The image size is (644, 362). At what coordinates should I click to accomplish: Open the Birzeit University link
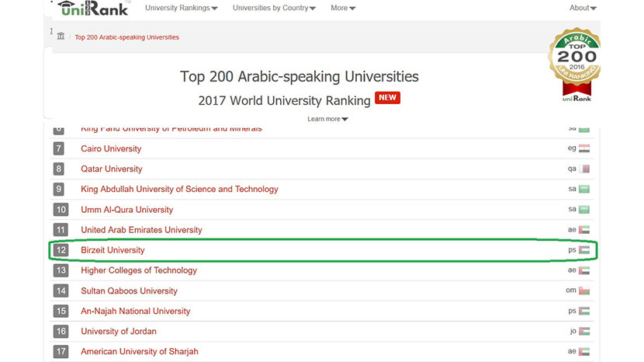tap(113, 250)
